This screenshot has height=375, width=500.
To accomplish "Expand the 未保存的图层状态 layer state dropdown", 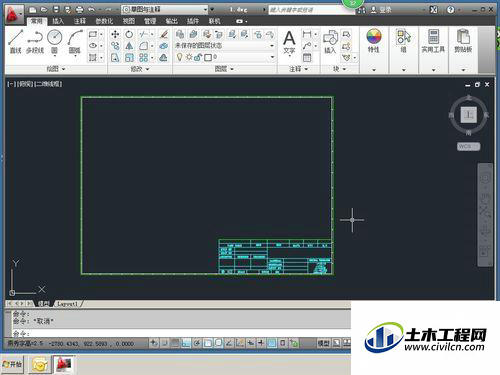I will point(225,46).
